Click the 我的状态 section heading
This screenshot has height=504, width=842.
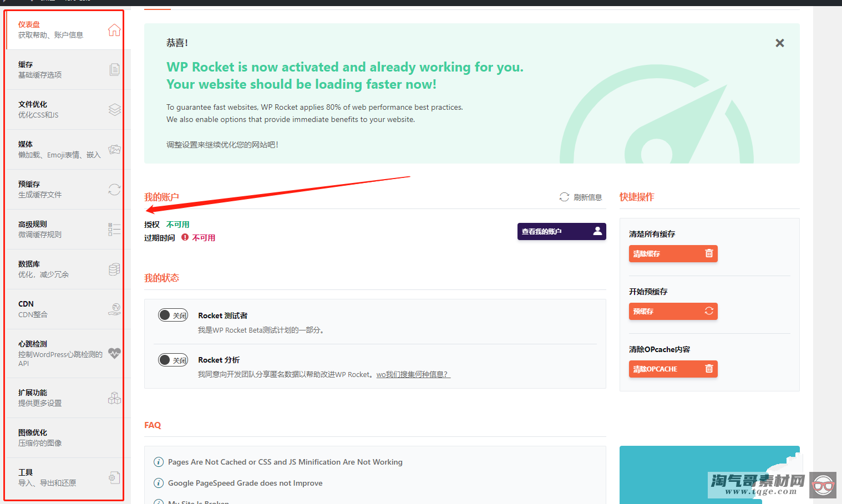click(x=161, y=278)
